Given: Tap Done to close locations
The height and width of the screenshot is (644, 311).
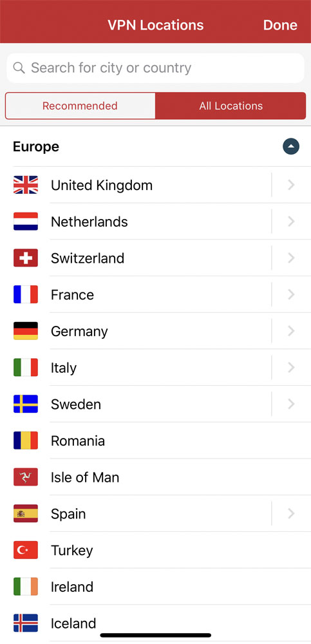Looking at the screenshot, I should [280, 25].
